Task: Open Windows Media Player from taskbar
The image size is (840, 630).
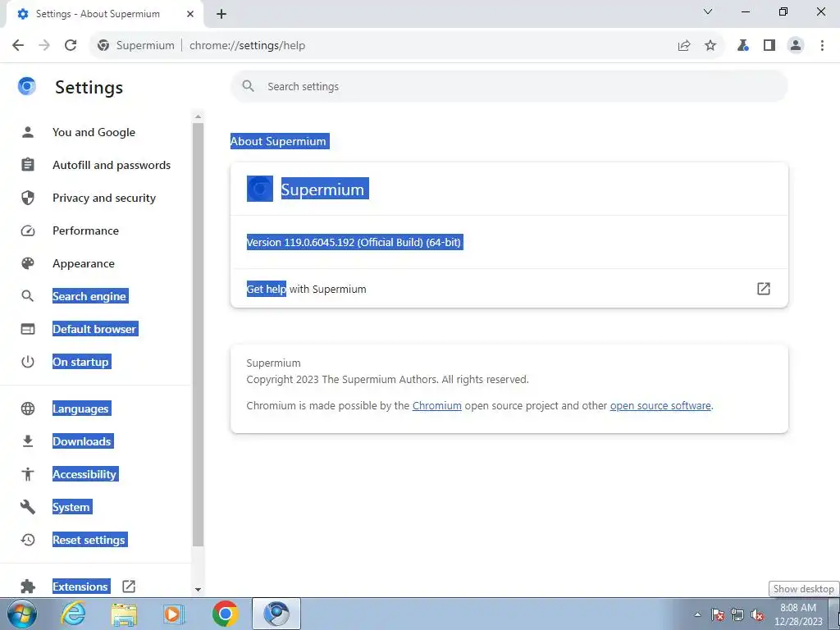Action: pos(174,614)
